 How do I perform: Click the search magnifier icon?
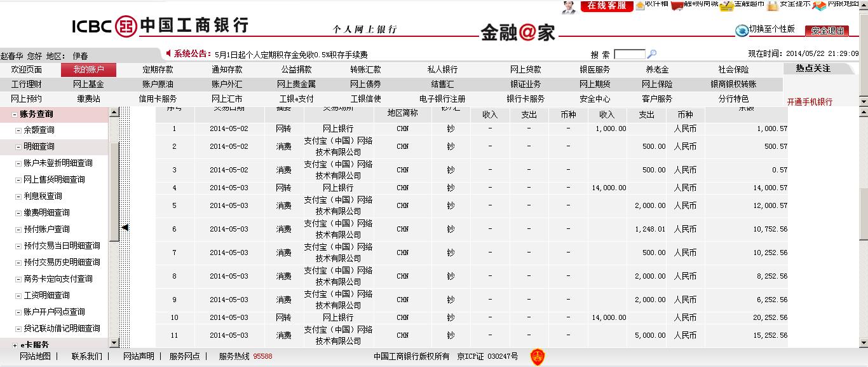(651, 55)
